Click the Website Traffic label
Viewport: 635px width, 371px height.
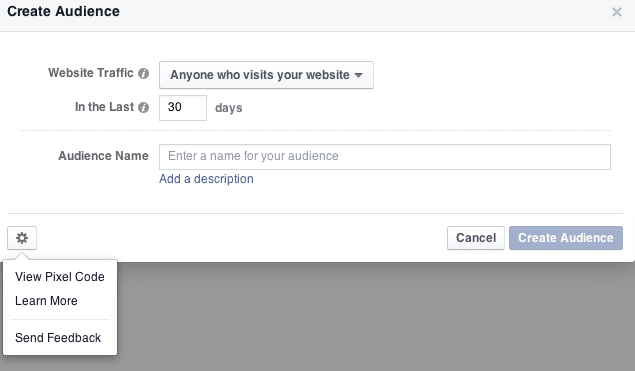click(91, 73)
